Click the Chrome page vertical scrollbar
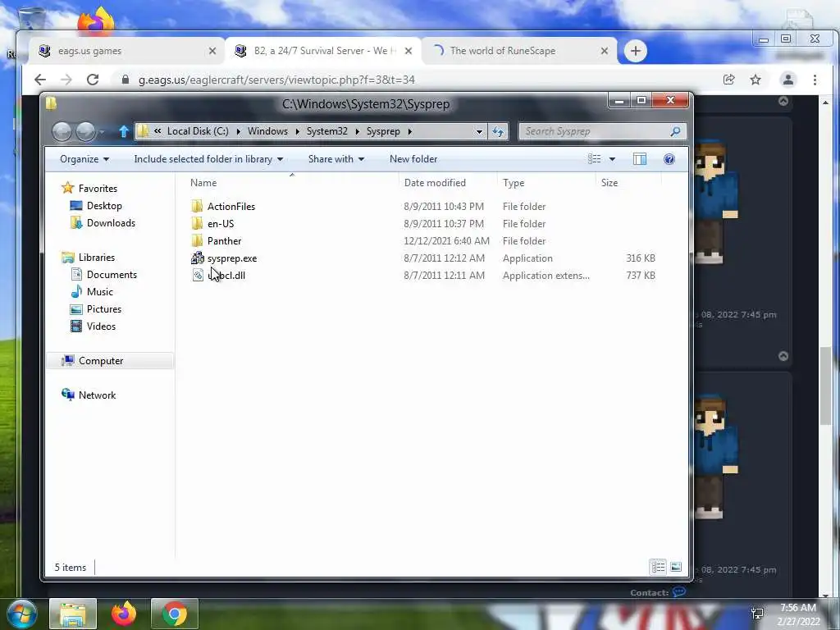Viewport: 840px width, 630px height. point(825,386)
